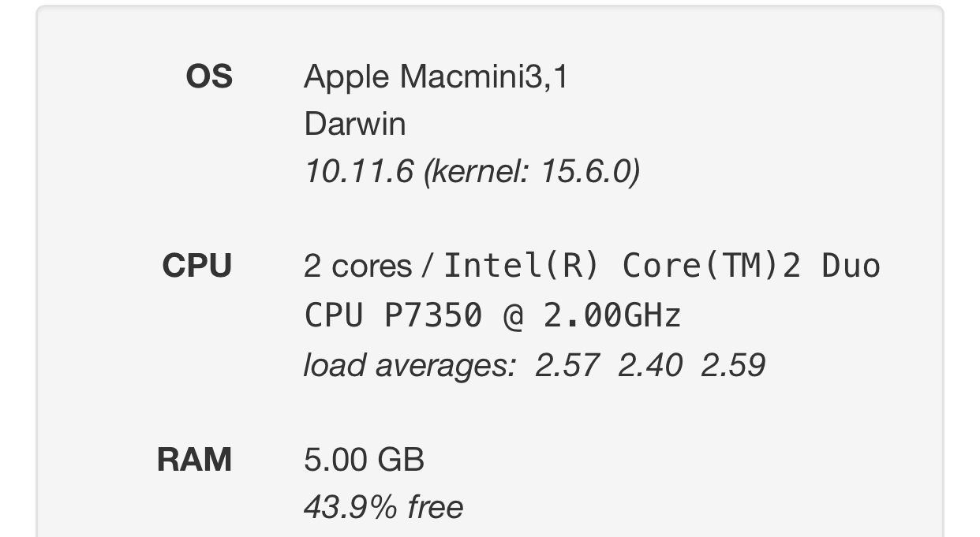This screenshot has height=537, width=980.
Task: Click the 2.40 load average value
Action: point(649,364)
